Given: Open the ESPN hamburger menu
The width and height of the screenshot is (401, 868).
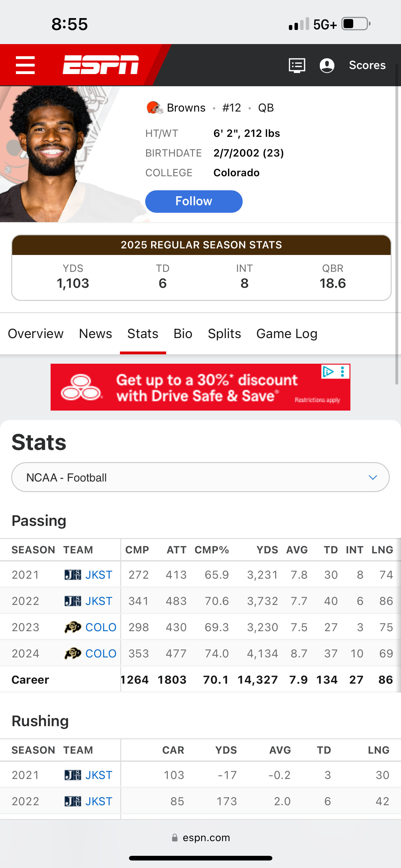Looking at the screenshot, I should click(25, 65).
